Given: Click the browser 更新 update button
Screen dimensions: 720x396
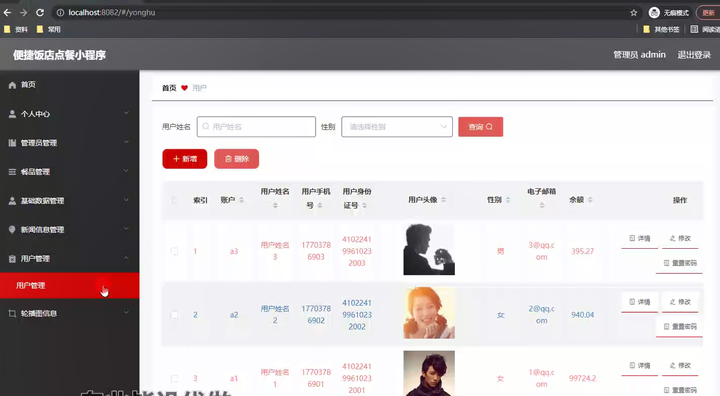Looking at the screenshot, I should (x=708, y=13).
